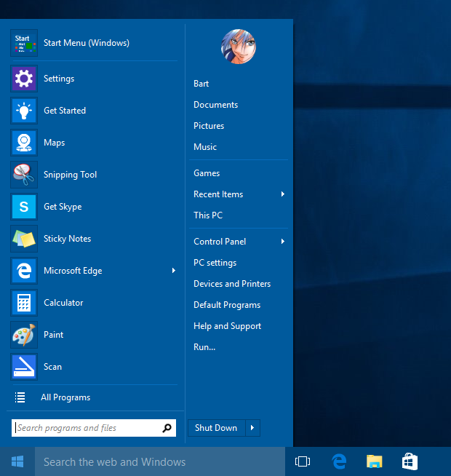Open the Store icon on taskbar
The height and width of the screenshot is (476, 451).
coord(410,461)
